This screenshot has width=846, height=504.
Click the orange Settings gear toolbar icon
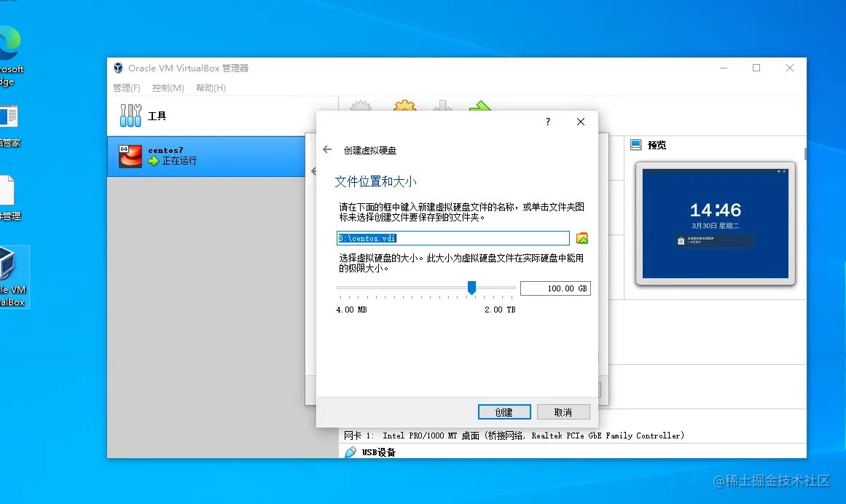tap(404, 105)
